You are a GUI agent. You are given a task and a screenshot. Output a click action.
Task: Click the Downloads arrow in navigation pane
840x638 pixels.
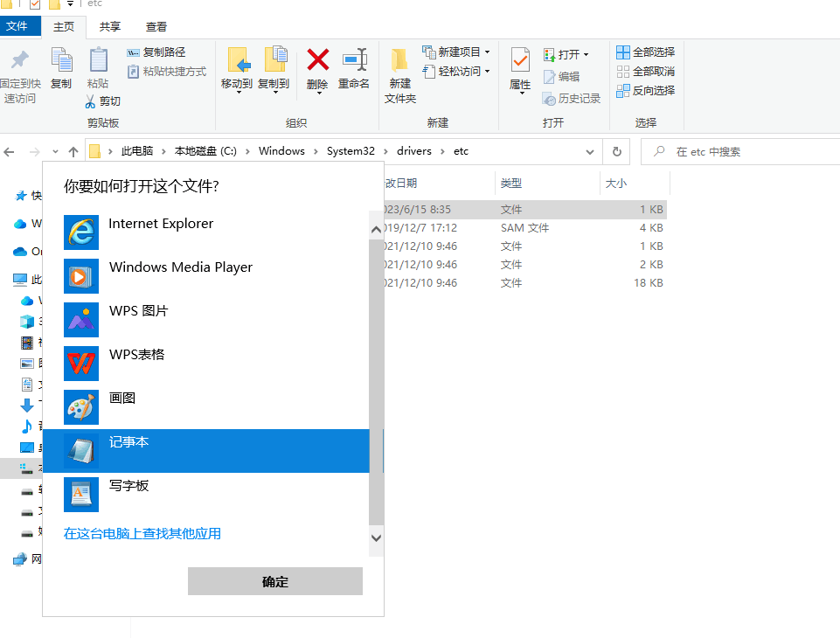[x=27, y=406]
